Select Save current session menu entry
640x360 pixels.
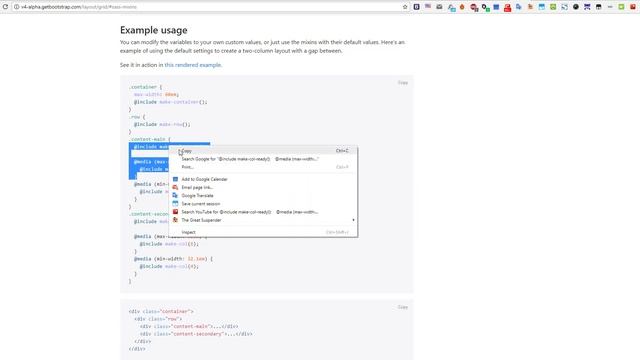[x=263, y=204]
